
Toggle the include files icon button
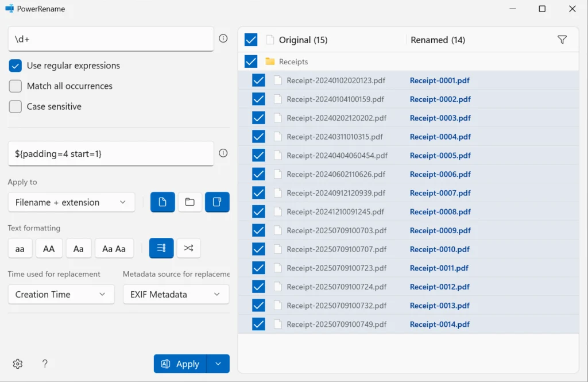point(163,202)
